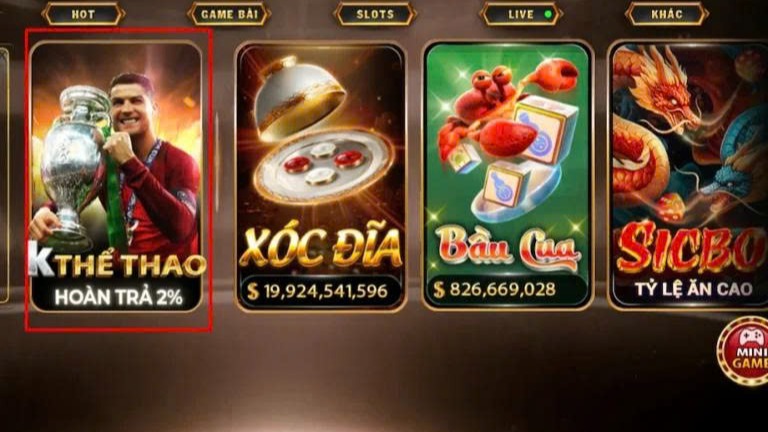Open the Thể Thao sports card
The width and height of the screenshot is (768, 432).
click(117, 176)
